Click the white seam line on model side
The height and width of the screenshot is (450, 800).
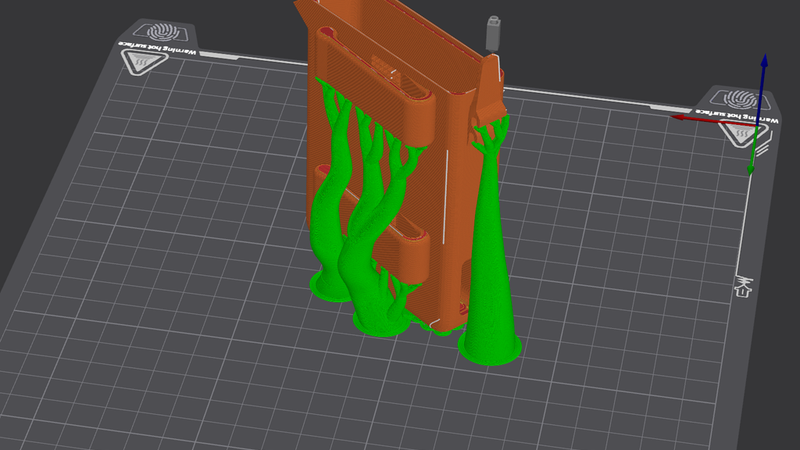tap(447, 196)
